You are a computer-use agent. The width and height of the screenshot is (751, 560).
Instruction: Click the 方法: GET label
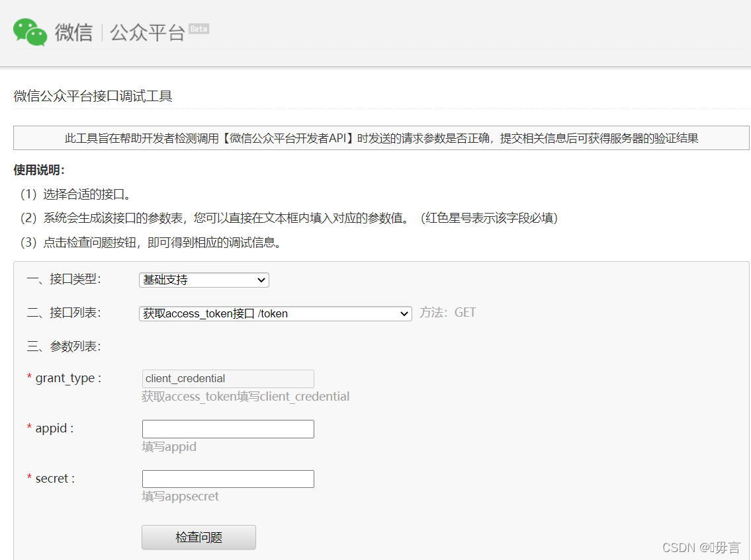click(x=448, y=313)
